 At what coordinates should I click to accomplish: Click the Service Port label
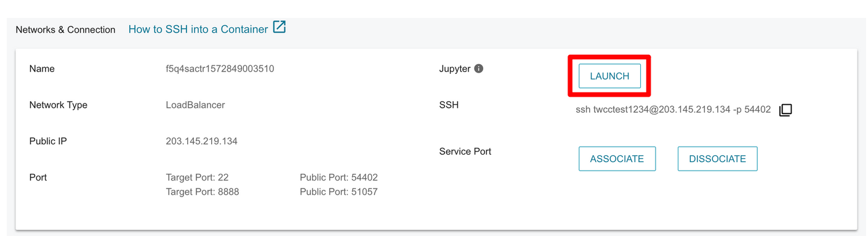pos(465,152)
